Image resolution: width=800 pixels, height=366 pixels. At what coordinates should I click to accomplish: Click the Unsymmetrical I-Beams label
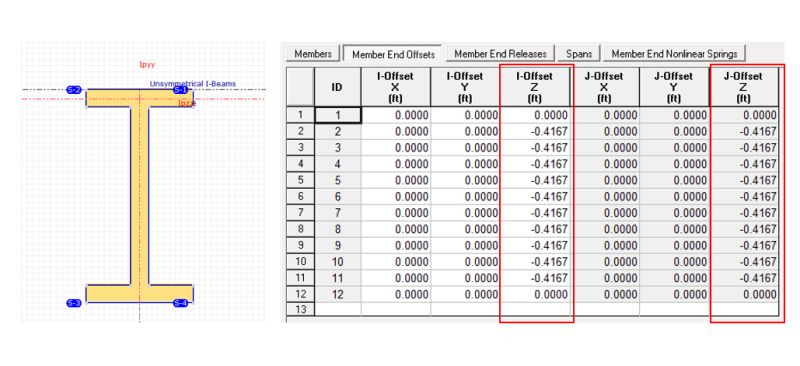(193, 83)
